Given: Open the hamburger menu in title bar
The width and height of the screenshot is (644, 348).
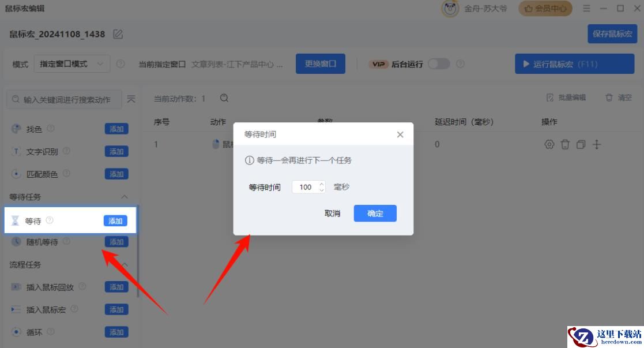Looking at the screenshot, I should click(x=586, y=8).
